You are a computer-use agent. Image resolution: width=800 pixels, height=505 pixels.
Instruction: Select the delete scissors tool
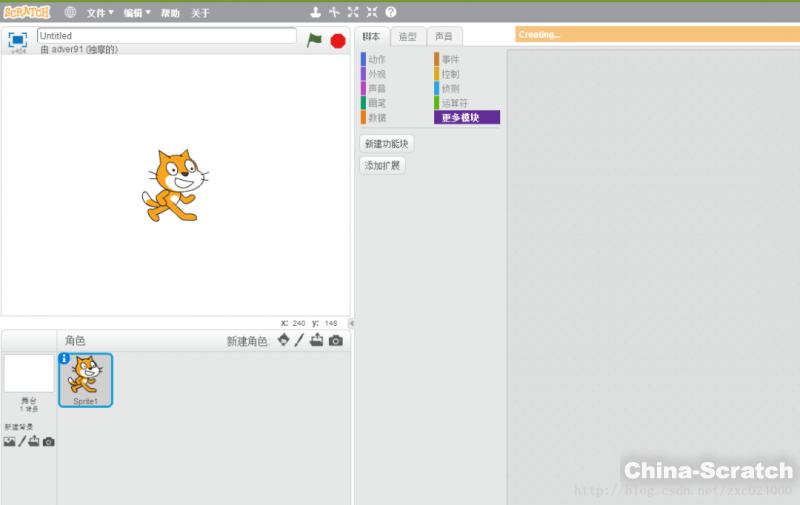tap(334, 12)
